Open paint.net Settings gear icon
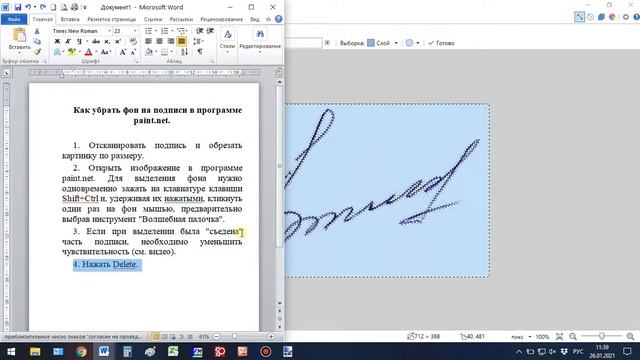The image size is (640, 360). tap(626, 17)
